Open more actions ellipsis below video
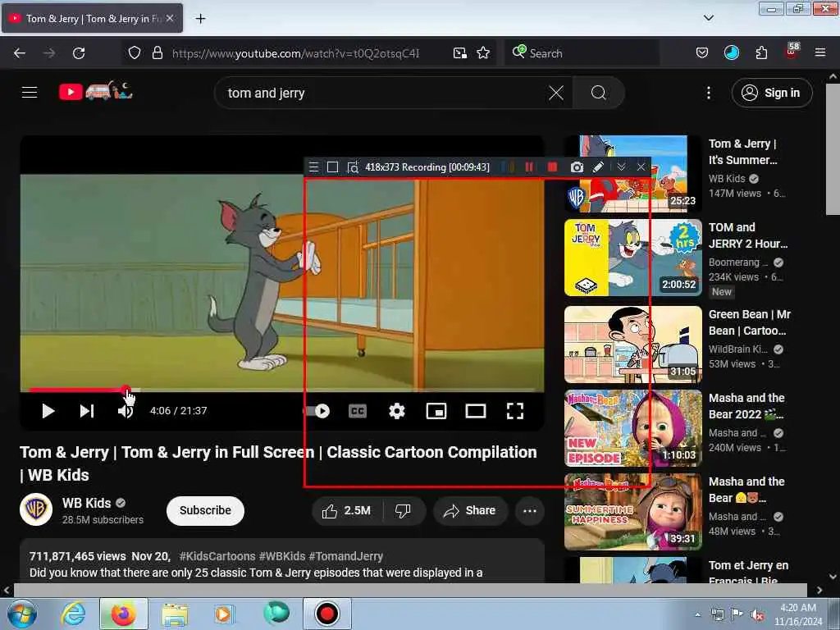This screenshot has width=840, height=630. click(530, 510)
